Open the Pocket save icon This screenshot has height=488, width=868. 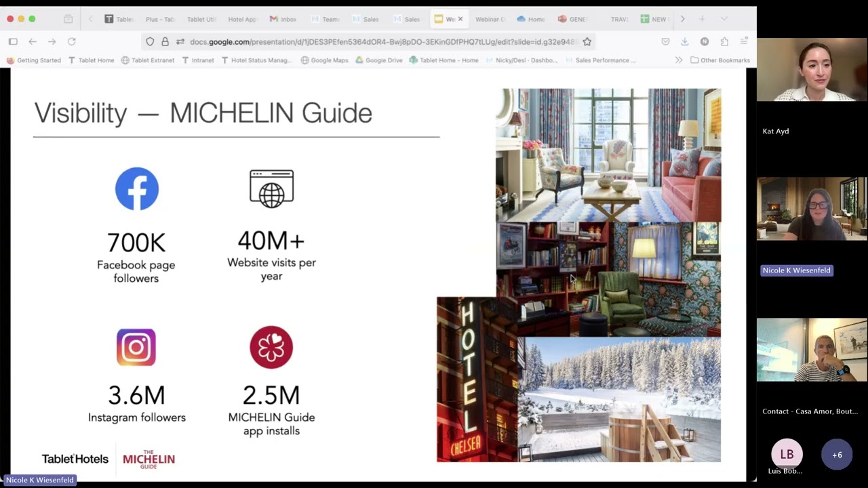point(665,41)
